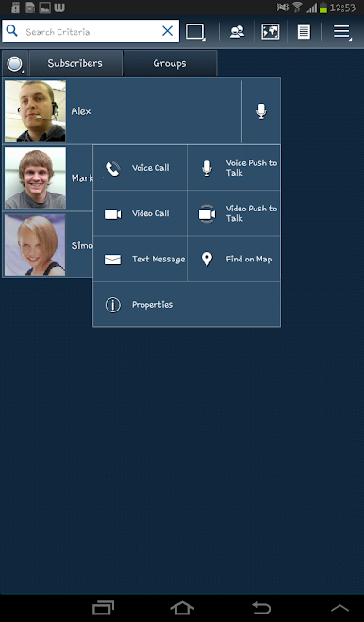
Task: Click the search magnifier icon
Action: (x=12, y=31)
